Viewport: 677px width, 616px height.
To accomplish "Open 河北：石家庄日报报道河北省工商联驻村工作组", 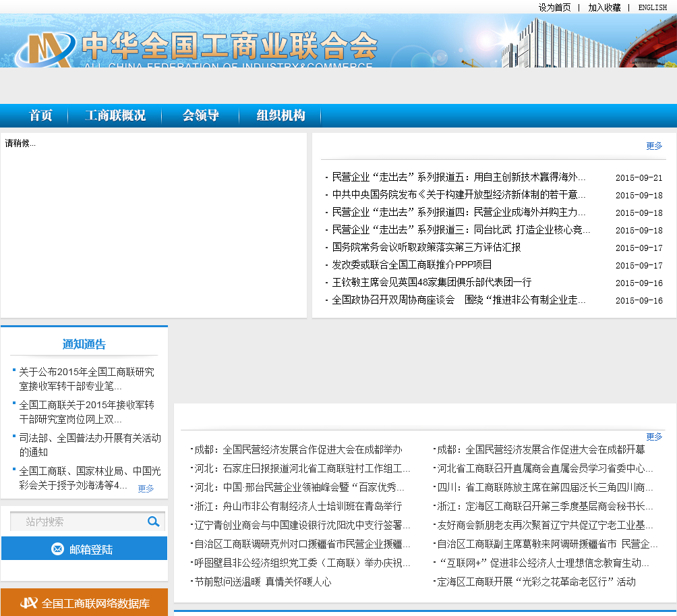I will pyautogui.click(x=302, y=468).
